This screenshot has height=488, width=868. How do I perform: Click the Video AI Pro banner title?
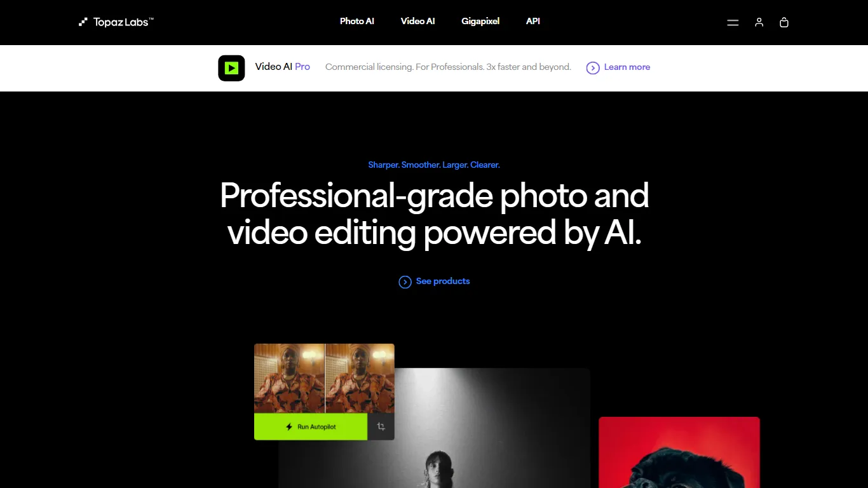[283, 67]
